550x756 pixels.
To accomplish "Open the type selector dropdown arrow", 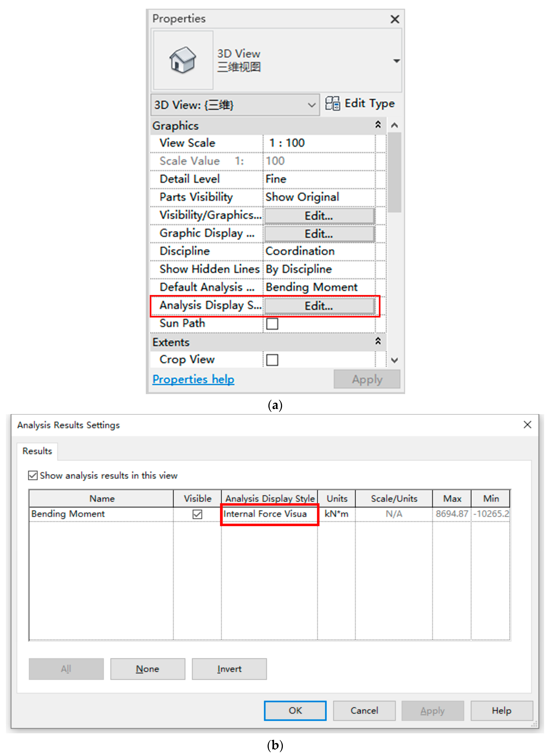I will pos(396,61).
